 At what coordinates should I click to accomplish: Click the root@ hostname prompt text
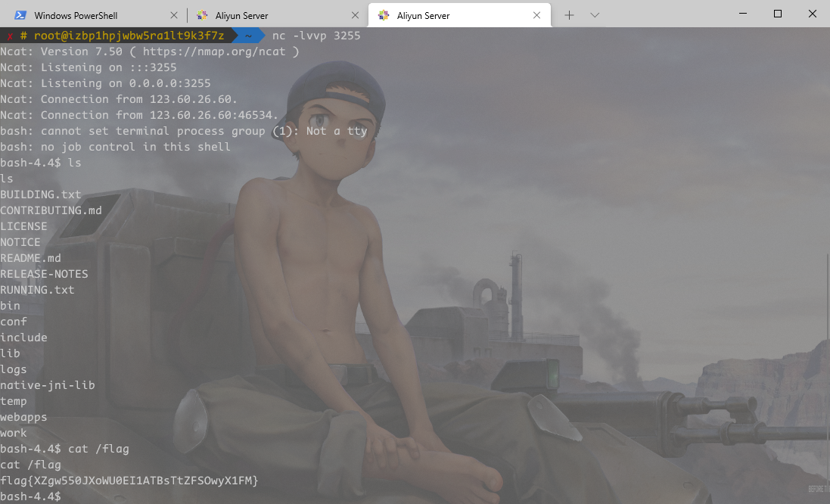coord(129,36)
